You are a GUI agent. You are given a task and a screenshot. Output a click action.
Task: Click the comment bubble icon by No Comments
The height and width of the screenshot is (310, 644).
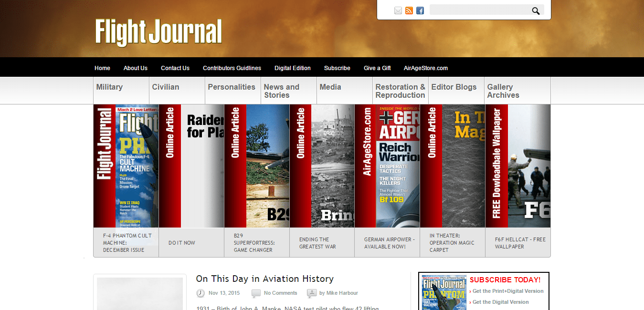point(256,293)
